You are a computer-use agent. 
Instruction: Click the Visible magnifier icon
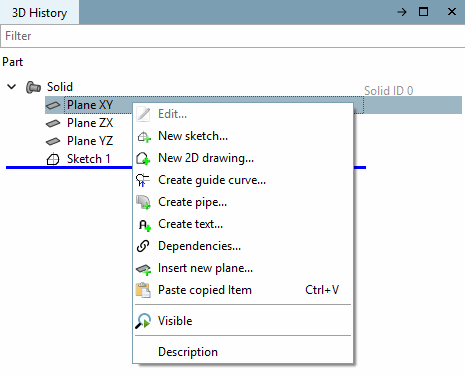tap(143, 321)
